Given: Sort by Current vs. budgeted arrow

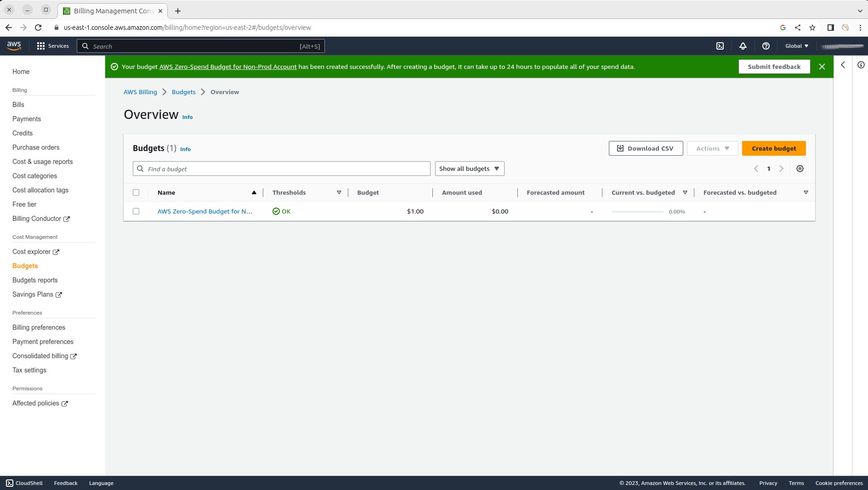Looking at the screenshot, I should click(685, 192).
